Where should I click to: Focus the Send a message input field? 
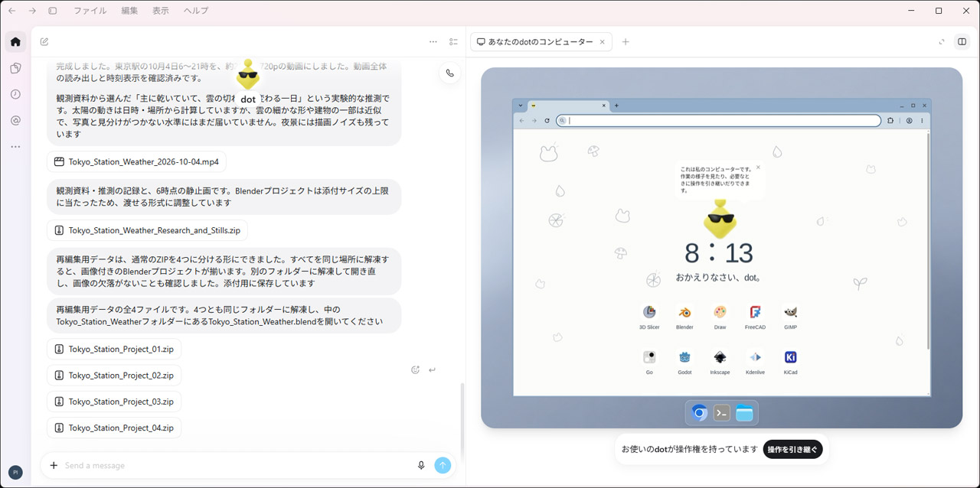[237, 465]
